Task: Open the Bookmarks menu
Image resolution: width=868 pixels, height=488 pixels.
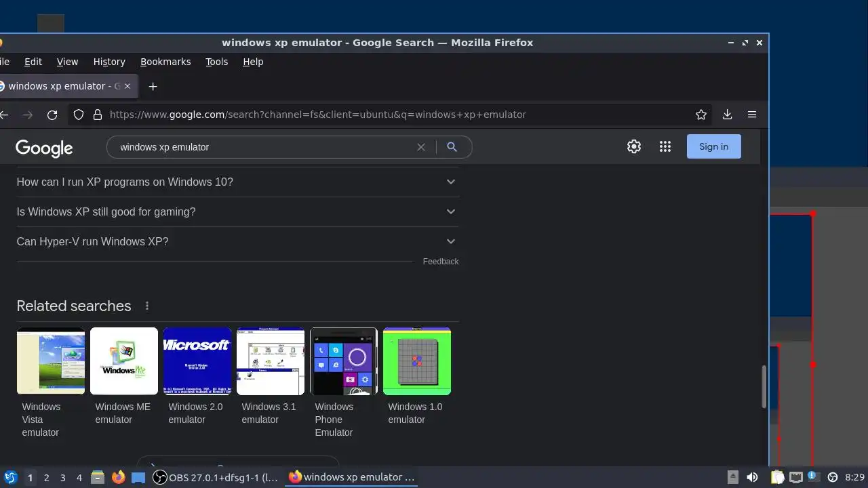Action: coord(165,62)
